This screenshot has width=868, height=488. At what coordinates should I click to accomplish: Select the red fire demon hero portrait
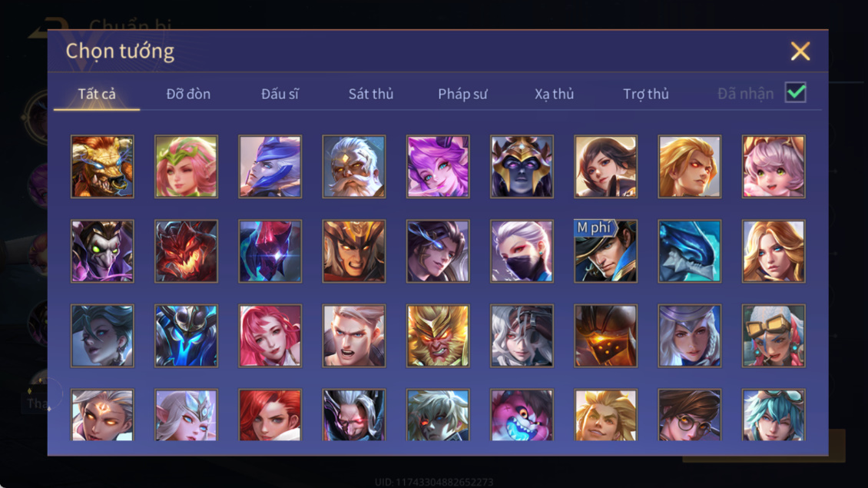186,251
